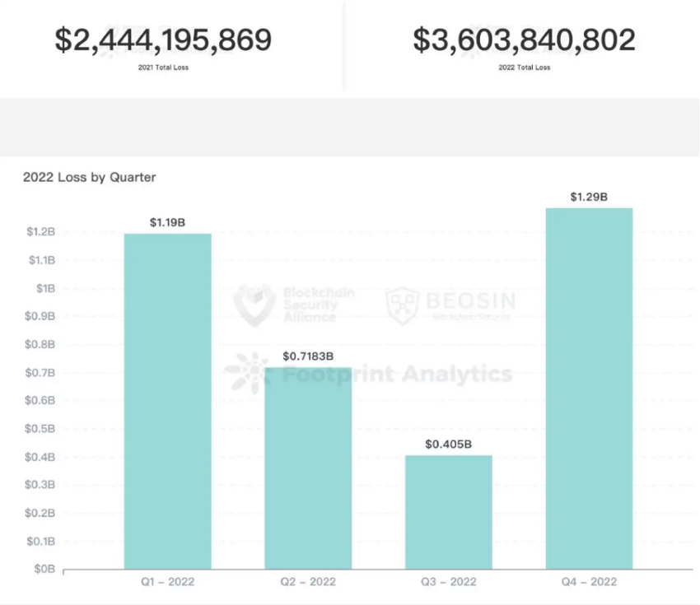Viewport: 700px width, 605px height.
Task: Click the $1.2B y-axis tick label
Action: 41,231
